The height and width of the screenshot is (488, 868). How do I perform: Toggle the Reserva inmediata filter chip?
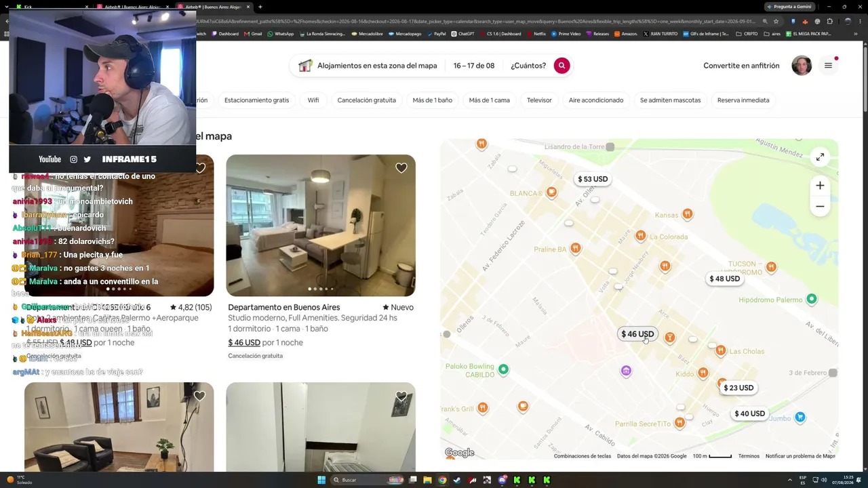[743, 100]
